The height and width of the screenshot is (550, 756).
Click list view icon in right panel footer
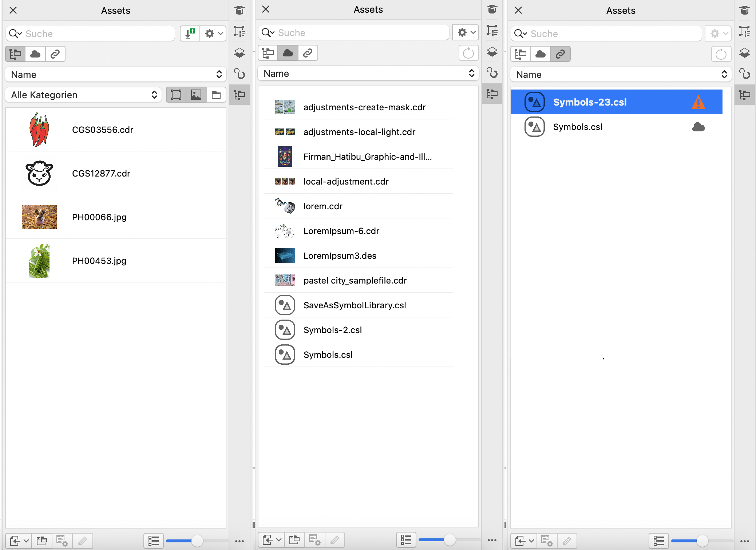coord(658,541)
